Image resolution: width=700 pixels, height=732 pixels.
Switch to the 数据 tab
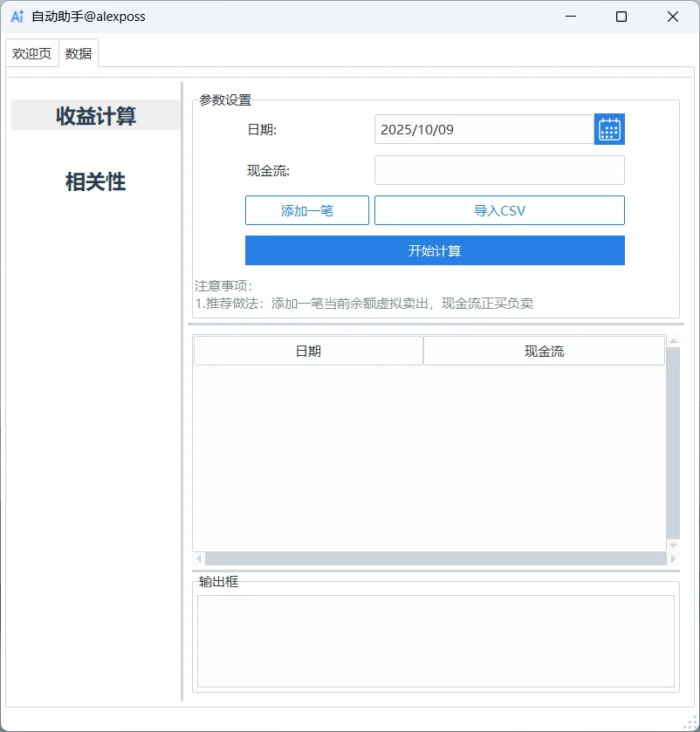(x=78, y=53)
